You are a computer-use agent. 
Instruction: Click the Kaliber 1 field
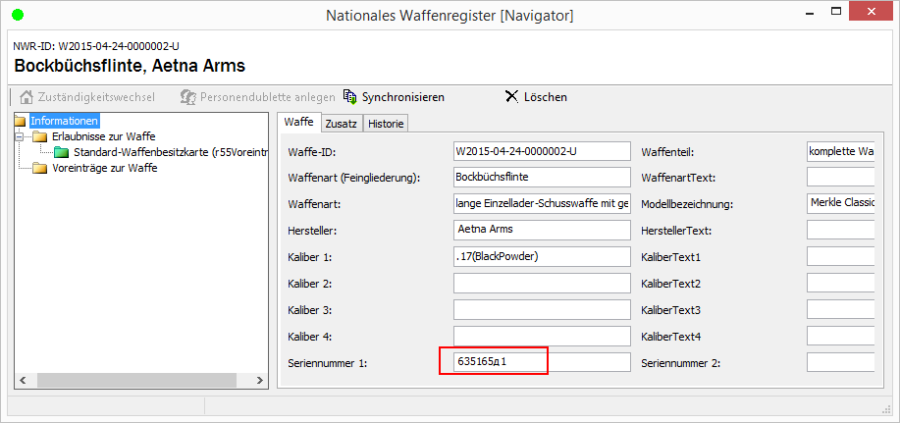pyautogui.click(x=541, y=256)
